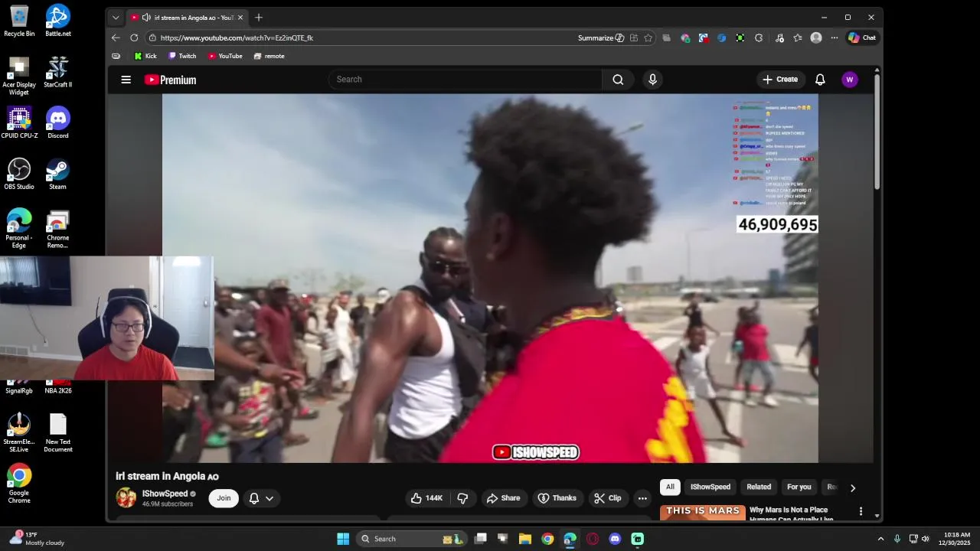Go back using browser back arrow
Viewport: 980px width, 551px height.
[116, 37]
